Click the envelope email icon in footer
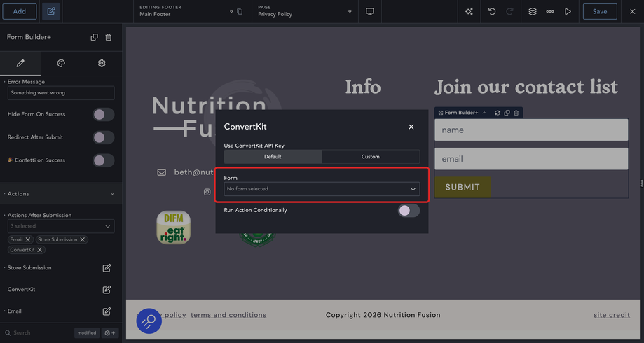 tap(162, 172)
